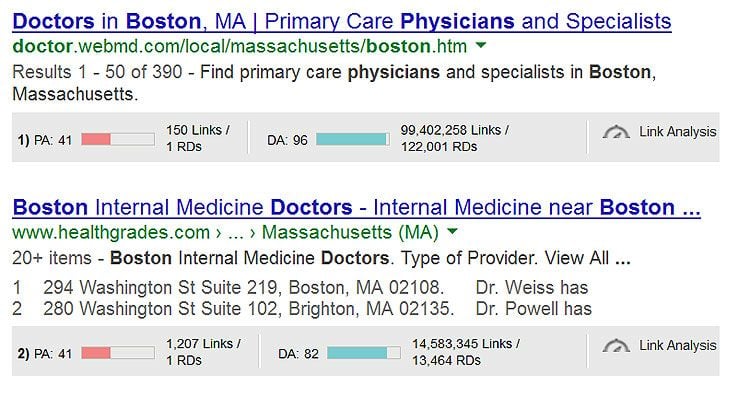Click the teal DA 96 bar
This screenshot has height=397, width=738.
[x=353, y=139]
